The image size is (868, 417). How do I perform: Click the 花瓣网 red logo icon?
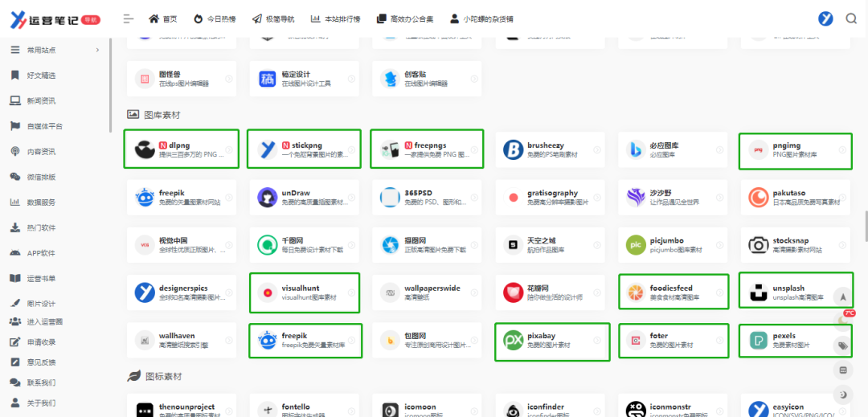pyautogui.click(x=513, y=292)
